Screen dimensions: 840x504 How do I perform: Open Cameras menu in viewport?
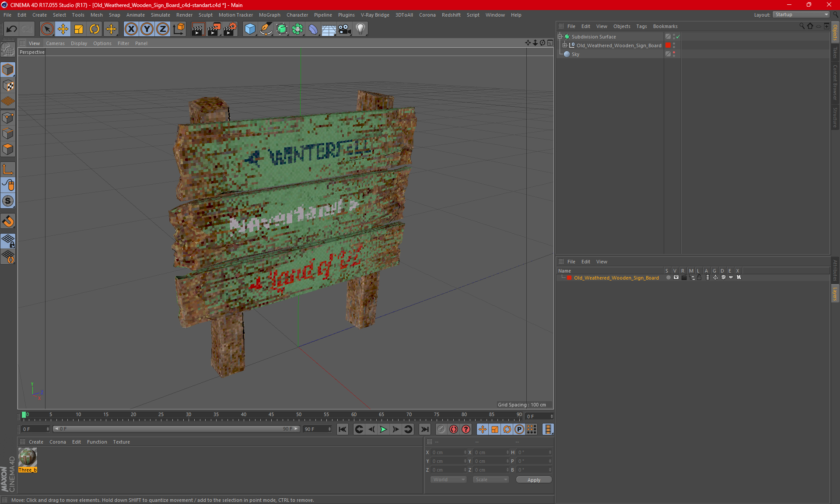pos(55,43)
